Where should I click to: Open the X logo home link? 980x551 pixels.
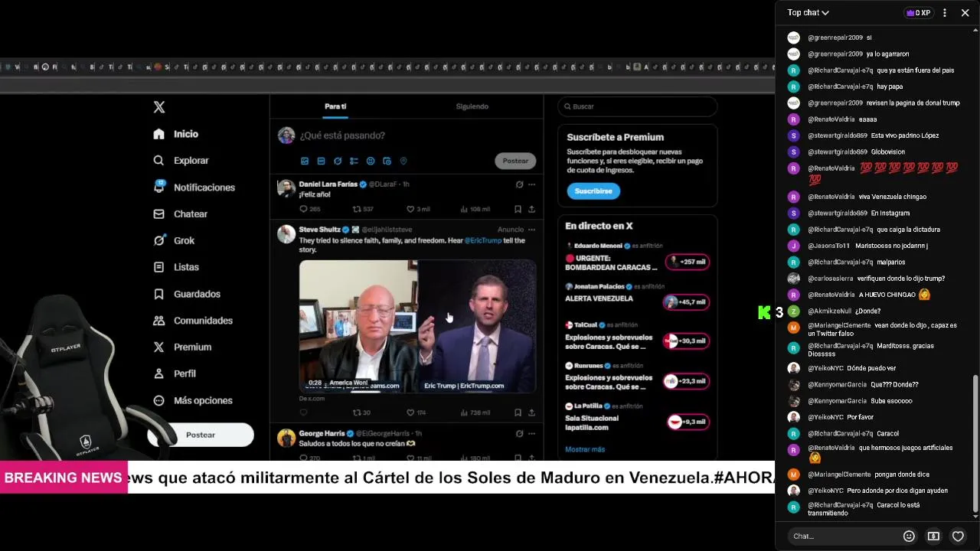tap(159, 107)
